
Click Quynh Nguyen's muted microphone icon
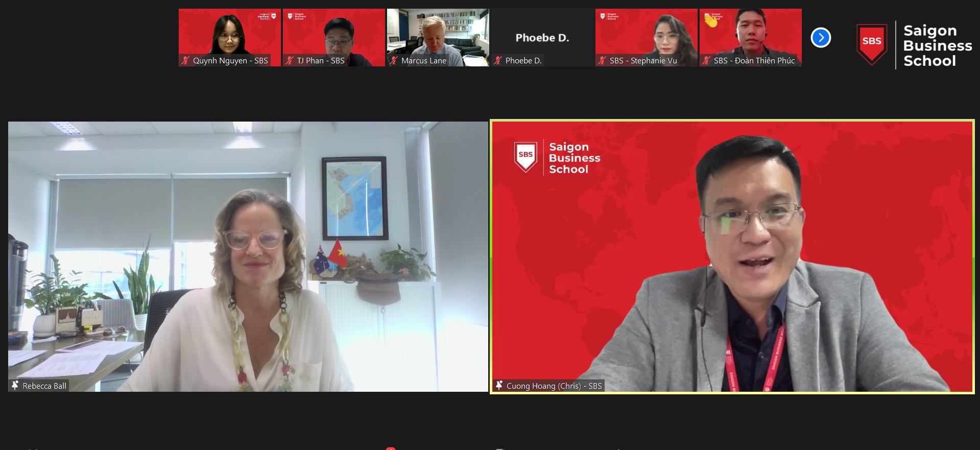(x=186, y=60)
